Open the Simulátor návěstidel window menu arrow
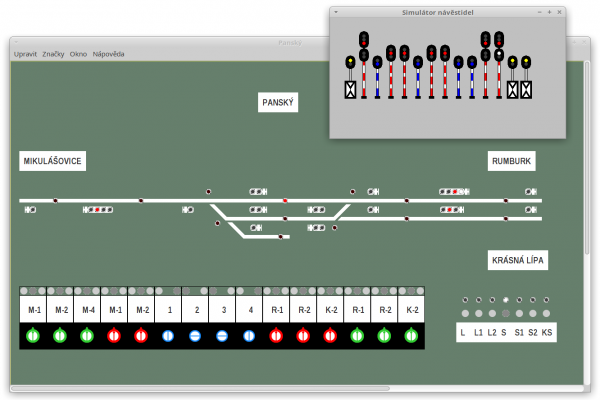Viewport: 600px width, 400px height. tap(336, 12)
